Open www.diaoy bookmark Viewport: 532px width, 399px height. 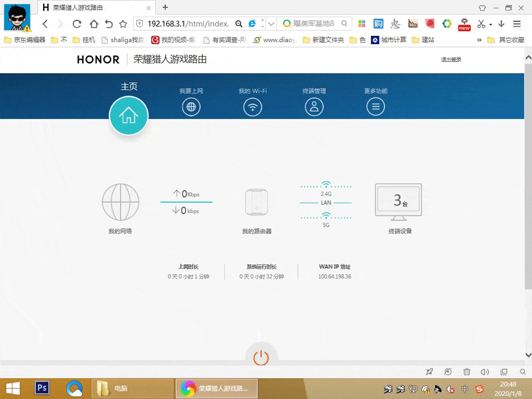point(275,40)
